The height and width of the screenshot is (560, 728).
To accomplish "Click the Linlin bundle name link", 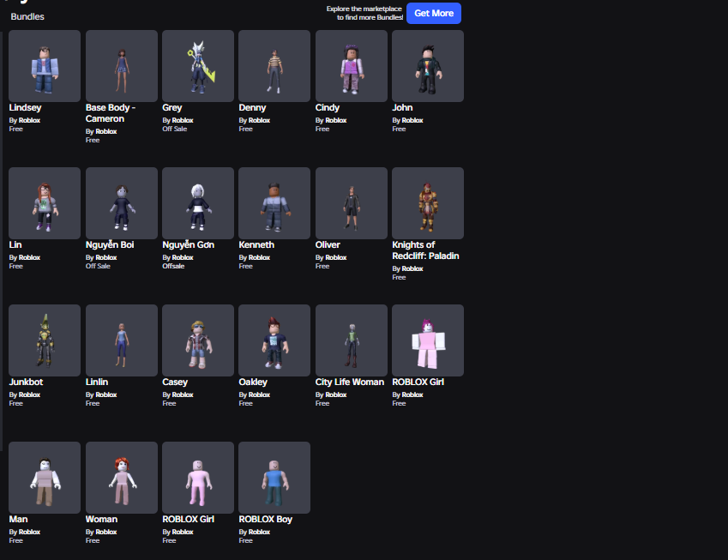I will (97, 382).
